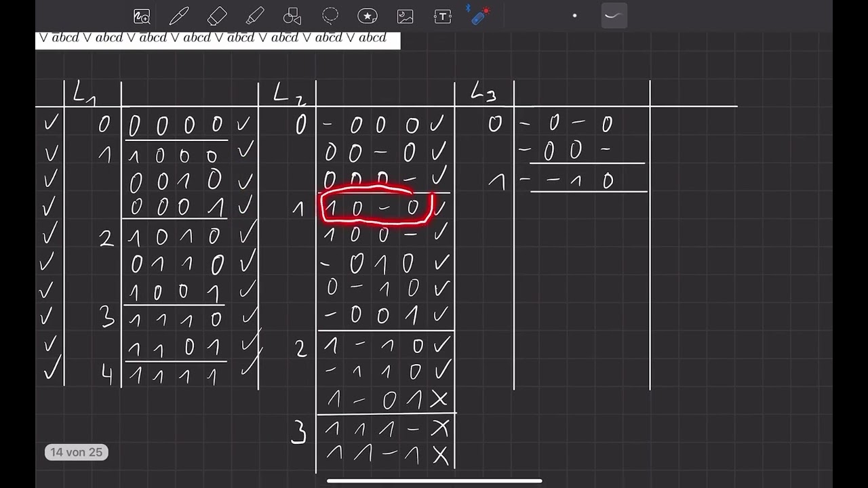This screenshot has width=868, height=488.
Task: Choose the small dot stroke thickness
Action: click(574, 16)
